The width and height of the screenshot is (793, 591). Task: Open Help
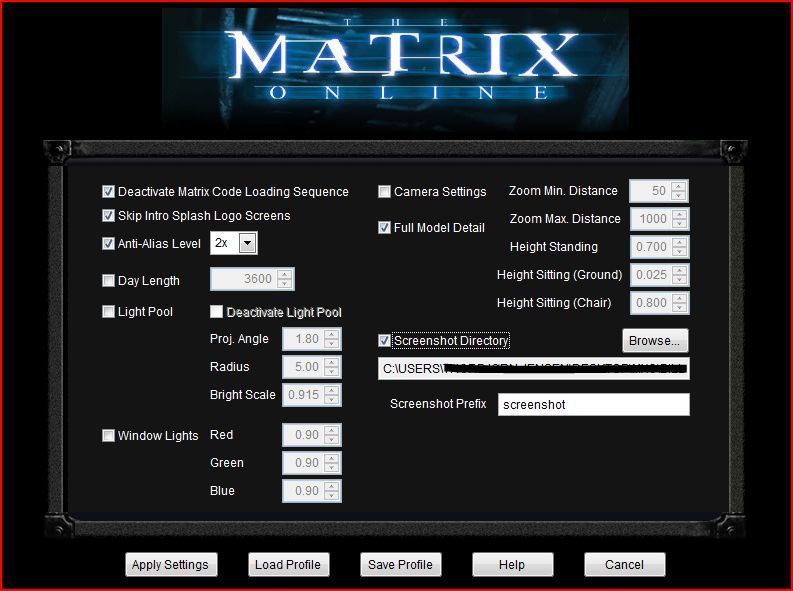click(x=512, y=565)
